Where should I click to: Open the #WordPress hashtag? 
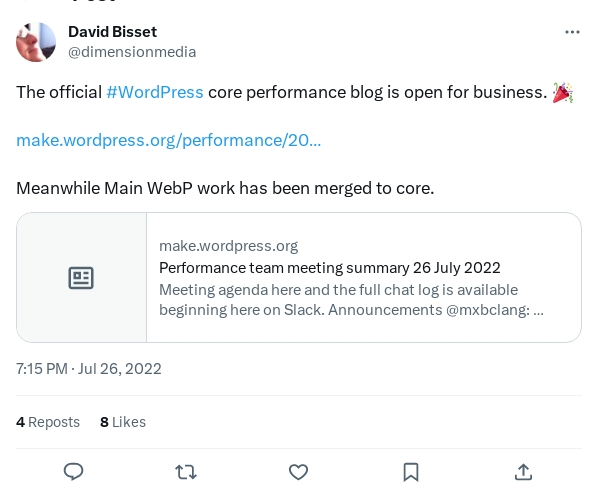(155, 92)
